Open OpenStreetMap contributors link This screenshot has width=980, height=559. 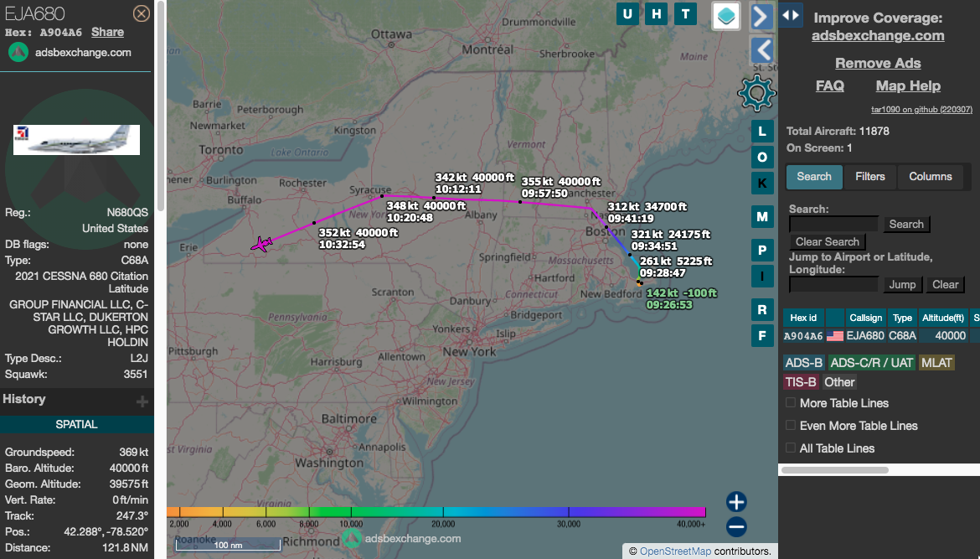(675, 551)
